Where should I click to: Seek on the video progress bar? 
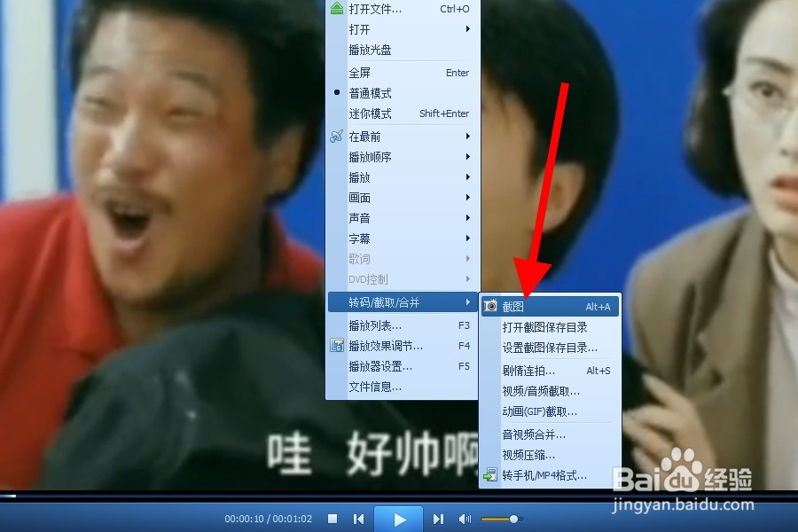click(x=399, y=496)
